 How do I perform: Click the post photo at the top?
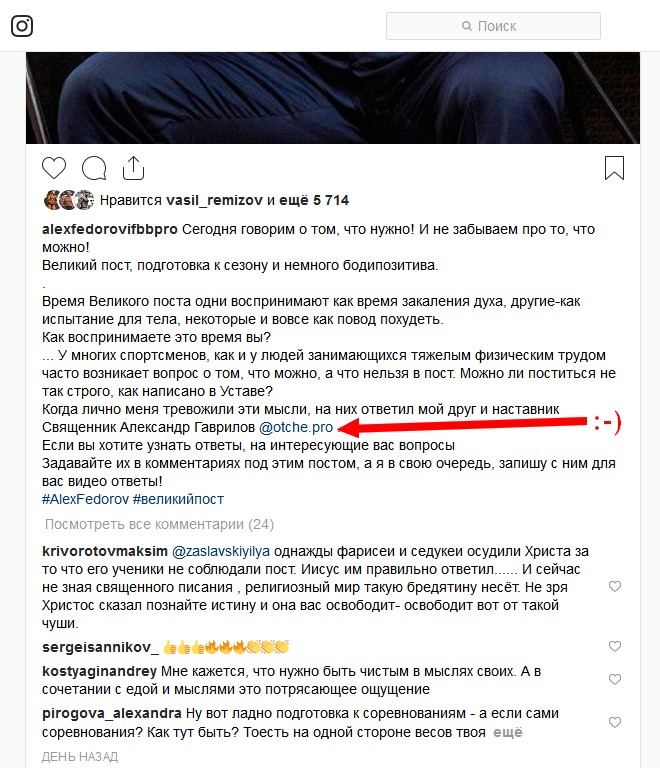coord(333,97)
